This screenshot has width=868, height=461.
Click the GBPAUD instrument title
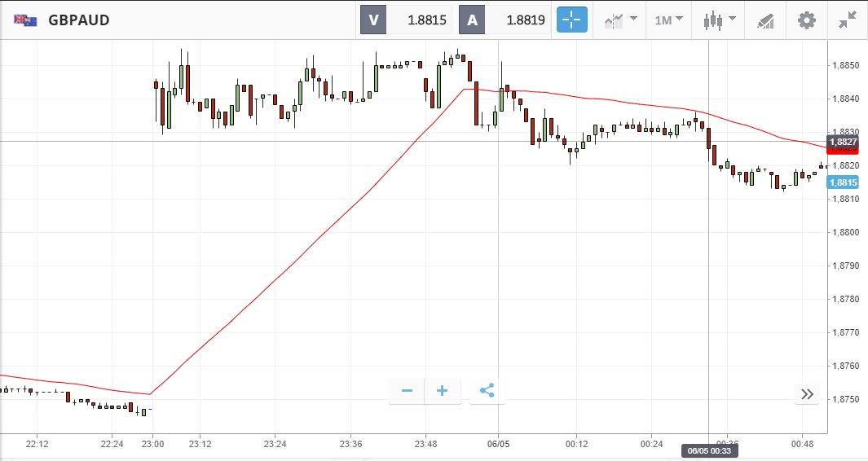click(x=78, y=20)
